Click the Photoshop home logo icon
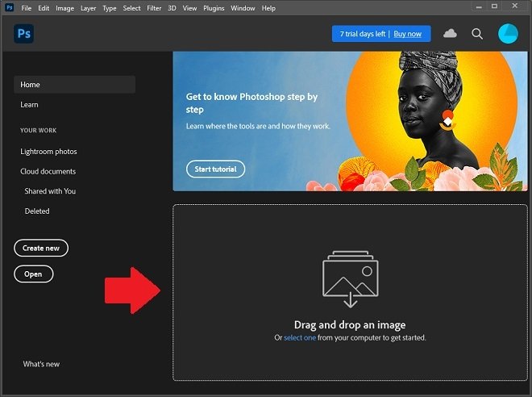The image size is (532, 397). (x=23, y=34)
